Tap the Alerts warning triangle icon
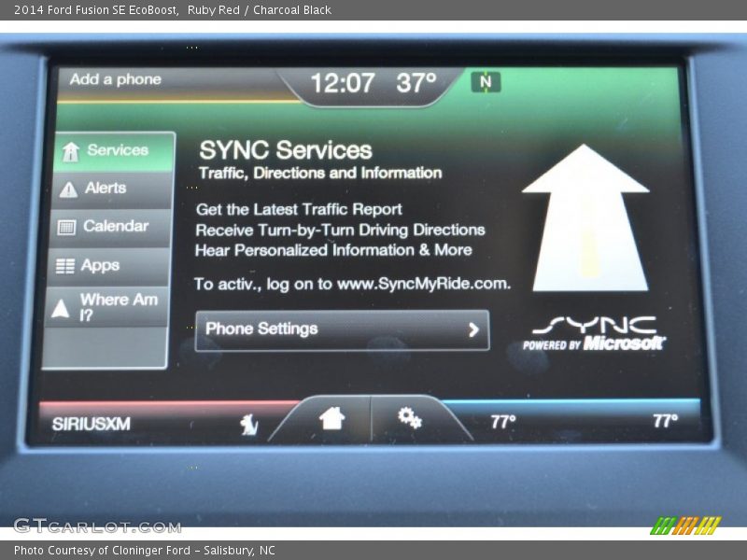This screenshot has height=560, width=747. click(68, 189)
